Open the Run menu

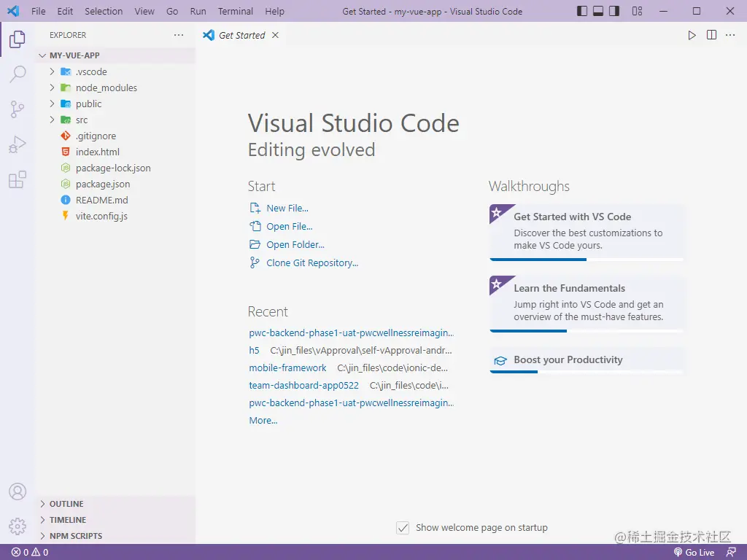[x=198, y=12]
